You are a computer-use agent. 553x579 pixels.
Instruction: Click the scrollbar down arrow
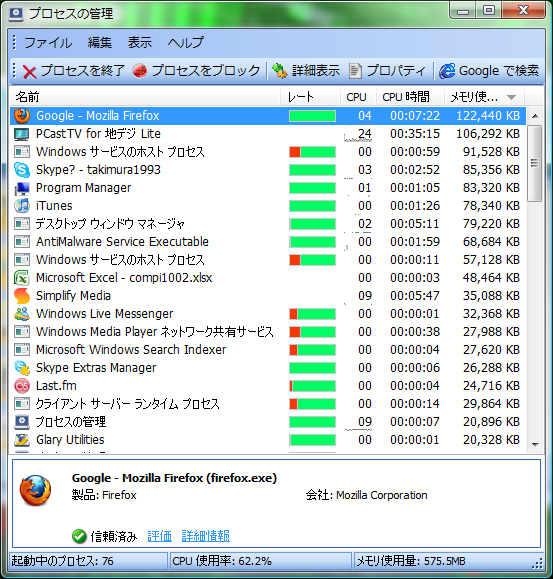pos(535,445)
